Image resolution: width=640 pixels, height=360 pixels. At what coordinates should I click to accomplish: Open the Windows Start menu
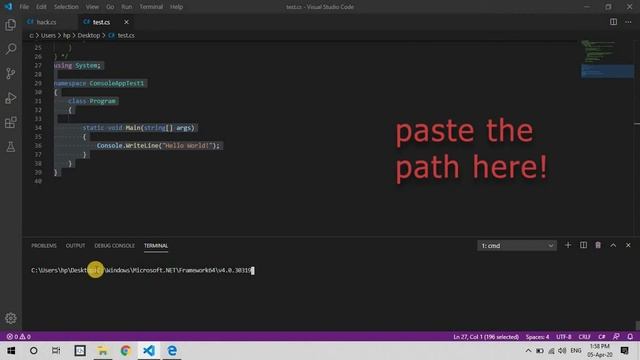11,351
